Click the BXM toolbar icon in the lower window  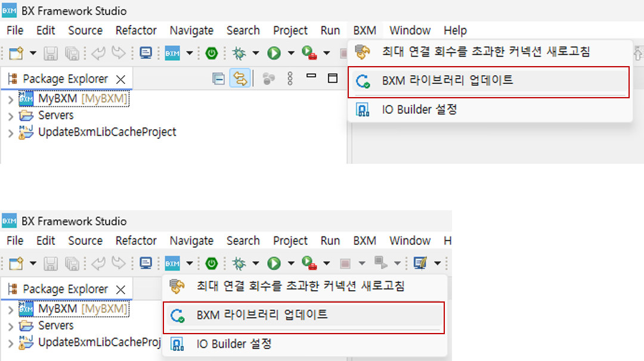pos(172,263)
